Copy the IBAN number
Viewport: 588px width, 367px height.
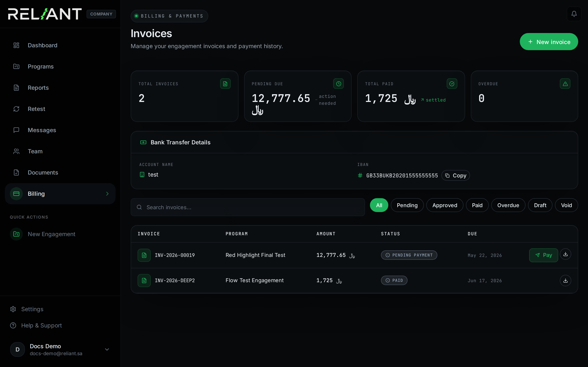455,176
